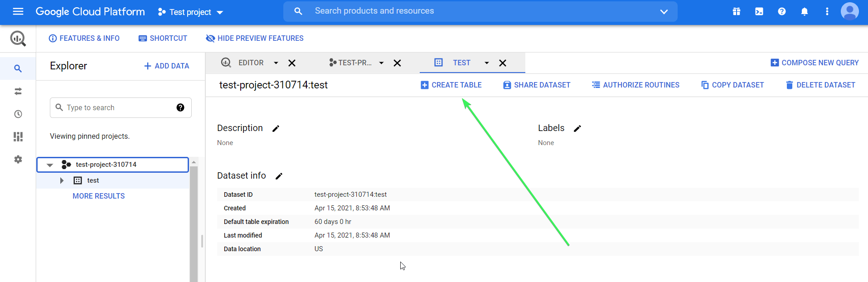Open the three-dot settings and utilities menu
This screenshot has width=868, height=282.
[x=827, y=12]
